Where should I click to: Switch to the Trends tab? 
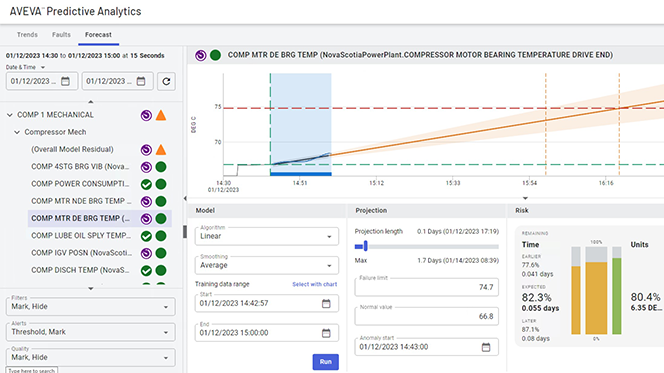(27, 35)
